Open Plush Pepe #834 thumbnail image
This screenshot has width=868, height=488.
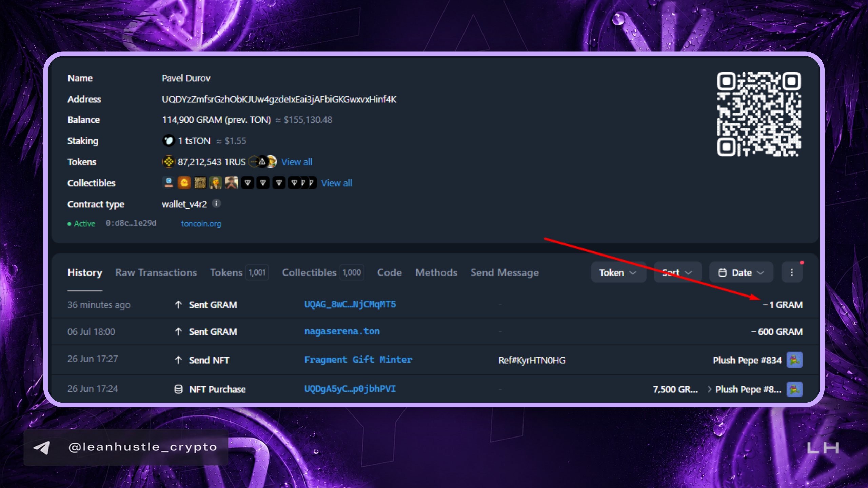tap(794, 360)
